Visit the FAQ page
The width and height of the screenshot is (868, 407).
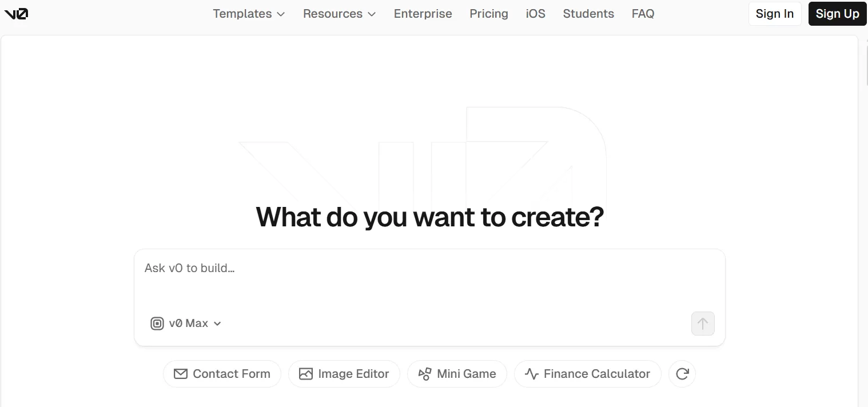[643, 14]
